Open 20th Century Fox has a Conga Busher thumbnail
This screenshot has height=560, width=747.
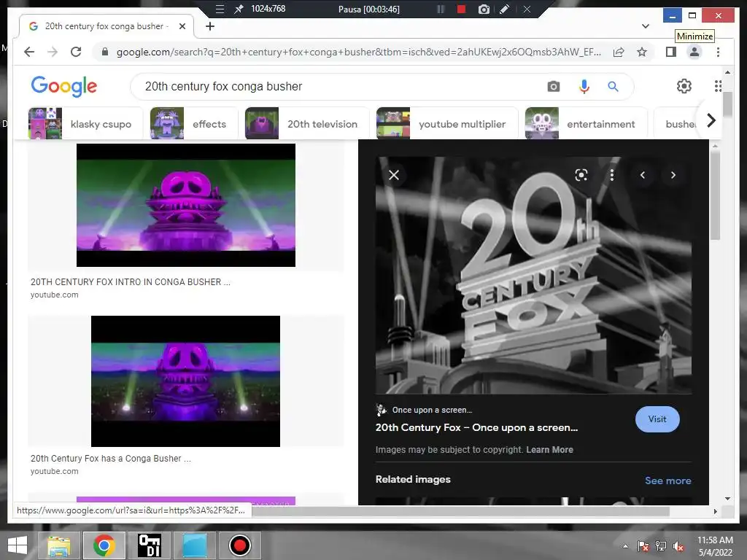click(x=186, y=381)
